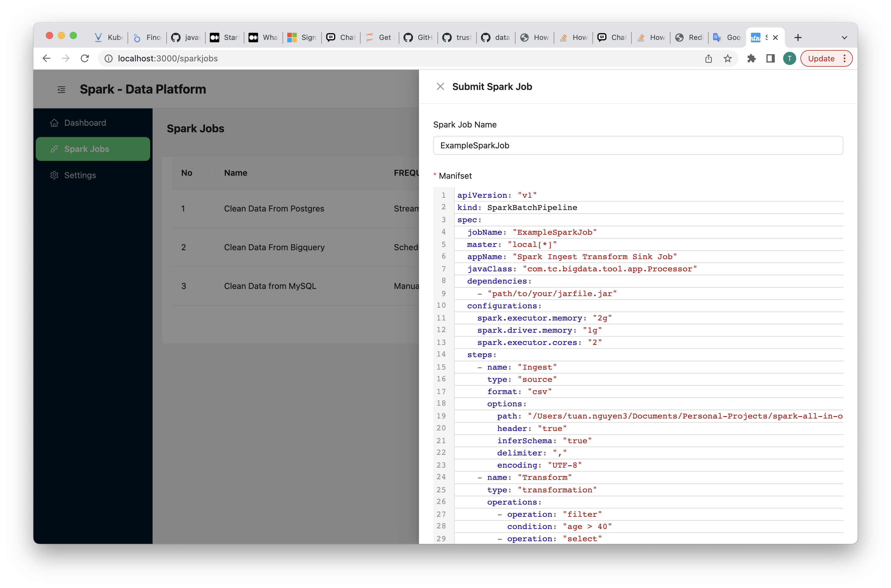Click the condition: "age > 40" line
The image size is (891, 588).
pos(649,527)
